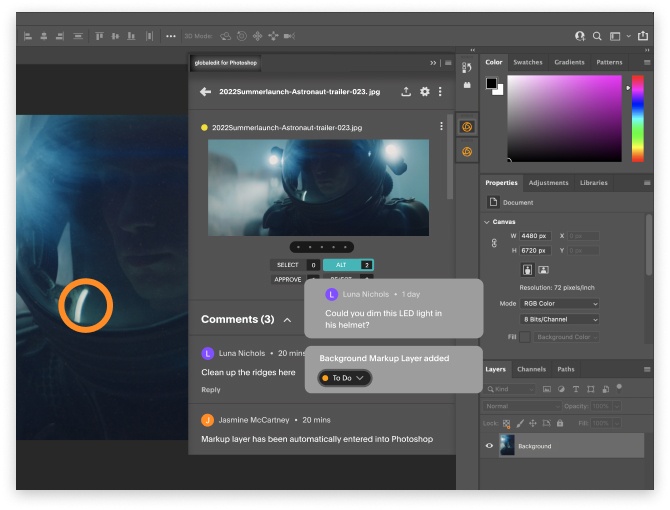Open the Opacity slider dropdown arrow
Image resolution: width=670 pixels, height=510 pixels.
pos(617,406)
